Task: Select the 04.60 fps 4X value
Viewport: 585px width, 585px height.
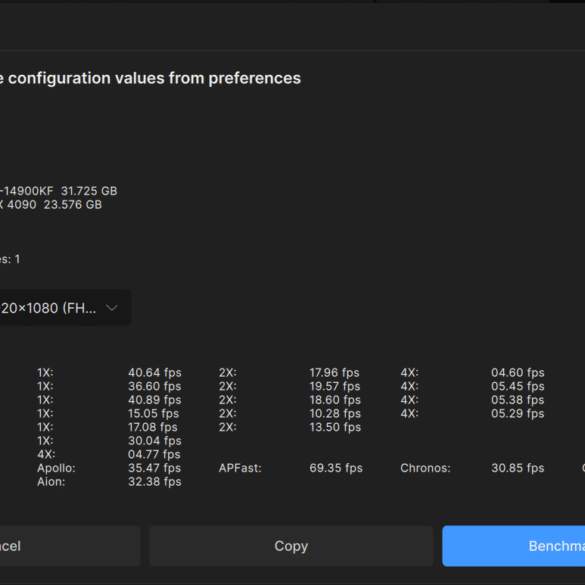Action: tap(517, 372)
